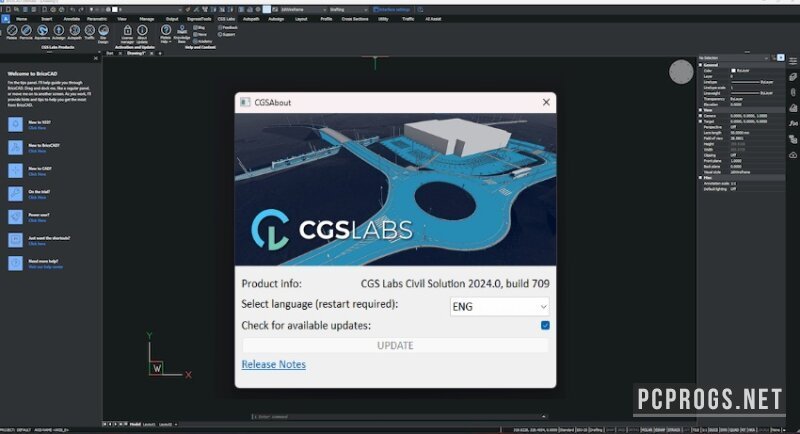
Task: Click the command line input field
Action: pos(398,417)
